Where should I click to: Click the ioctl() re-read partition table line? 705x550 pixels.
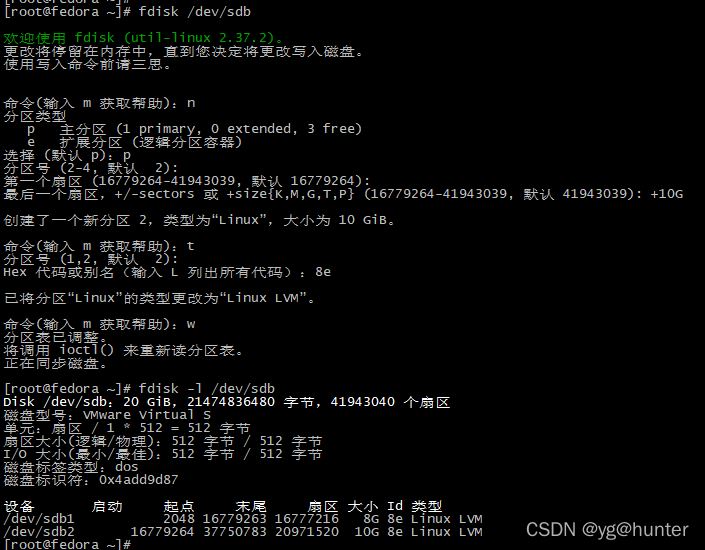pyautogui.click(x=124, y=350)
